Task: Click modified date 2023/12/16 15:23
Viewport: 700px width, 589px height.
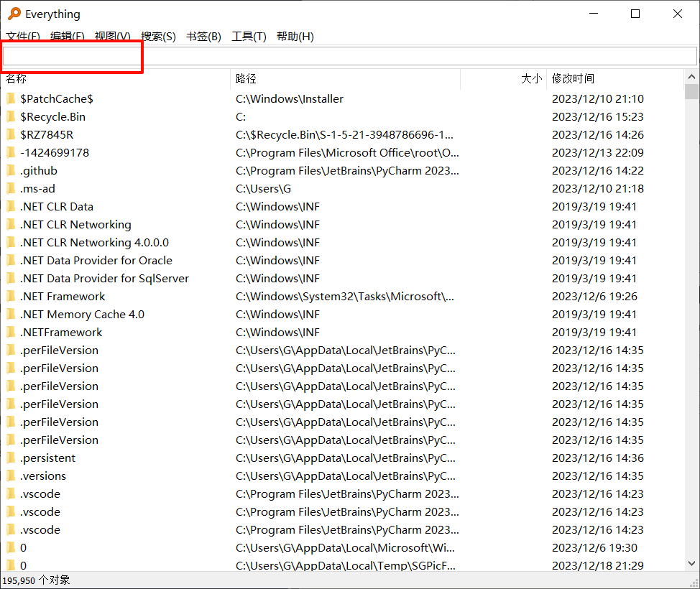Action: 598,117
